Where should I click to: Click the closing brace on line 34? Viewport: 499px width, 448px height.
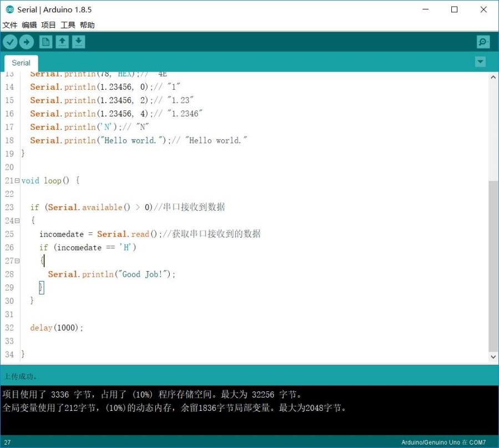click(x=23, y=354)
